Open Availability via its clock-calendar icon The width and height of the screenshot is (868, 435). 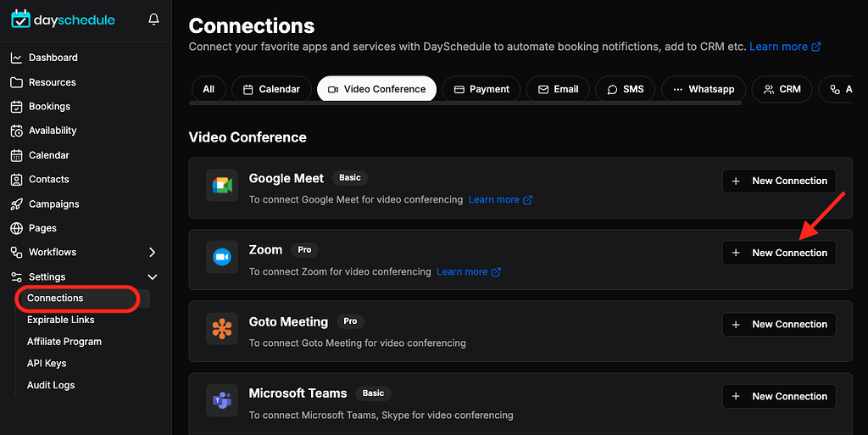(x=16, y=131)
